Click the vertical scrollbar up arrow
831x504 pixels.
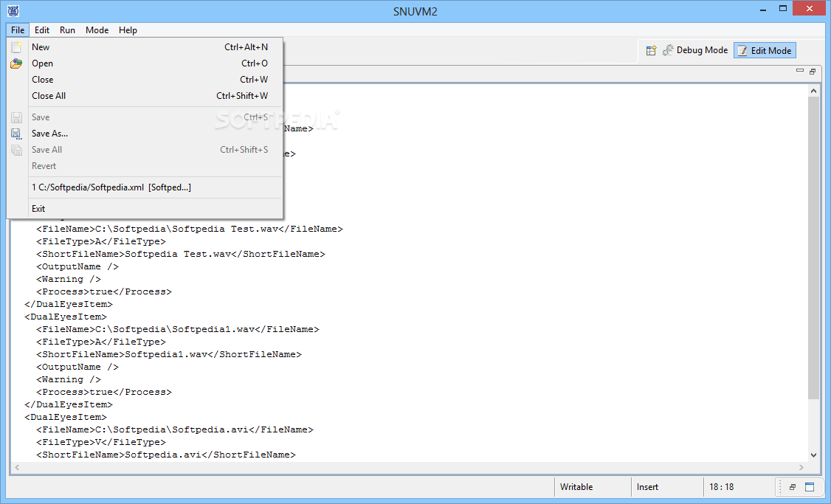(x=813, y=92)
